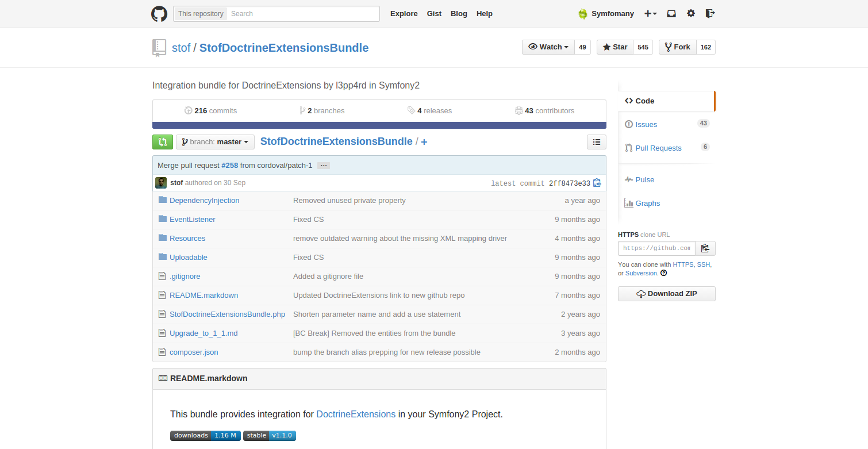Open Help in the top navigation
This screenshot has height=449, width=868.
pos(485,14)
